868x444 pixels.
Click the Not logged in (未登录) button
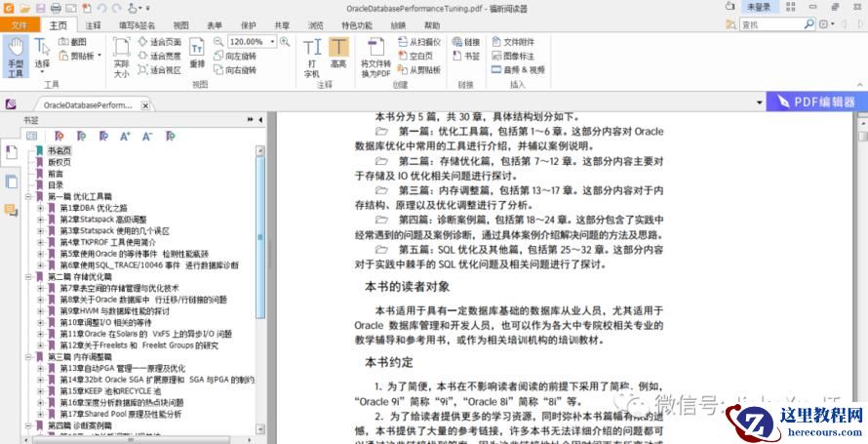click(759, 7)
